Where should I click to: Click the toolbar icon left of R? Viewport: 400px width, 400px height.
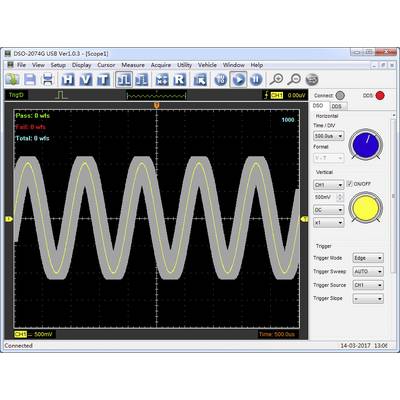click(162, 80)
